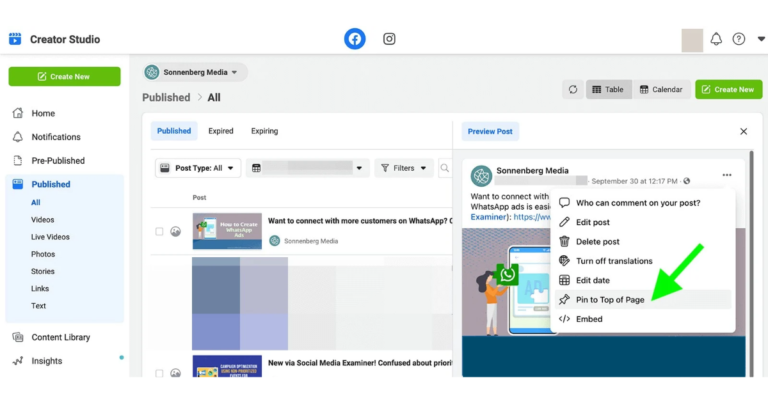This screenshot has width=768, height=403.
Task: Click the green Create New sidebar button
Action: tap(64, 76)
